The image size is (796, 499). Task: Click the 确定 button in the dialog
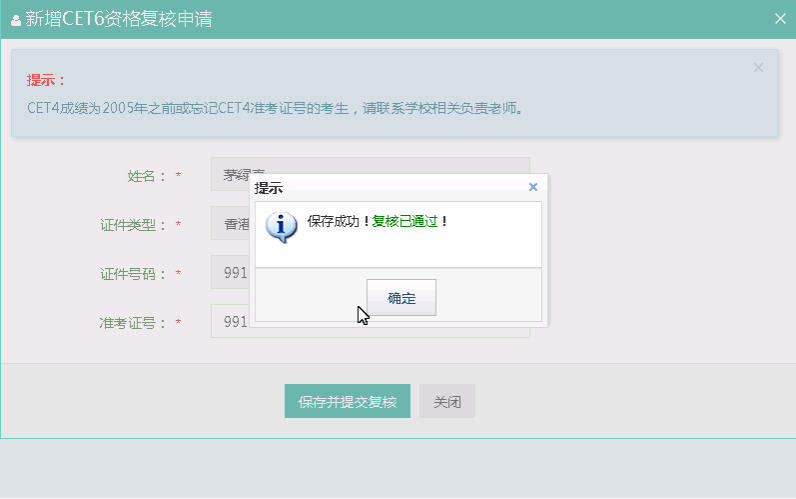[x=401, y=297]
